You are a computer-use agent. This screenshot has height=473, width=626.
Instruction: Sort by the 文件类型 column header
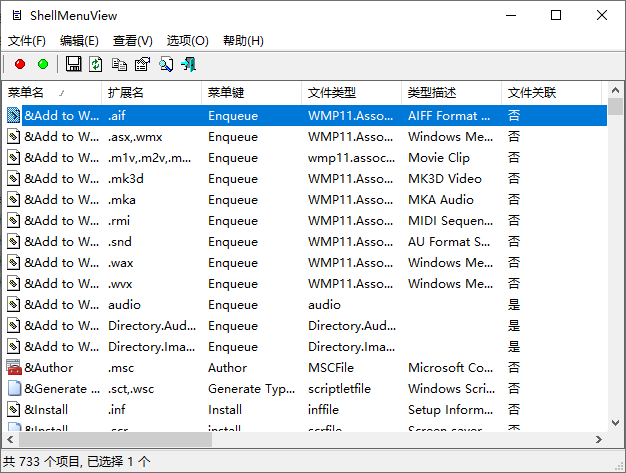pyautogui.click(x=351, y=93)
